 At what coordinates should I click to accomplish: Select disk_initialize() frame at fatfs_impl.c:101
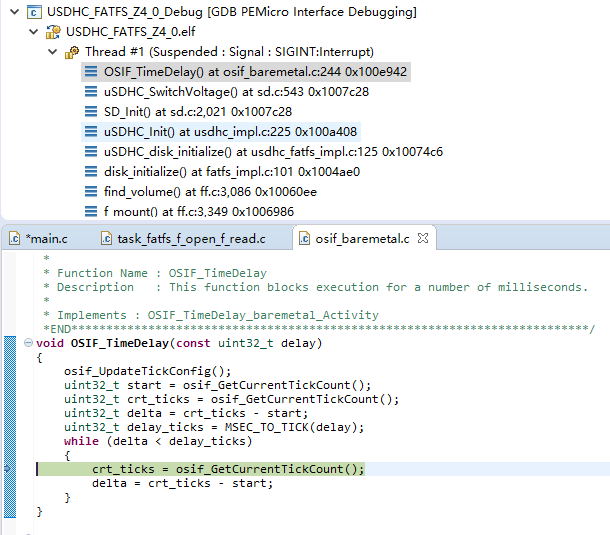pos(232,172)
